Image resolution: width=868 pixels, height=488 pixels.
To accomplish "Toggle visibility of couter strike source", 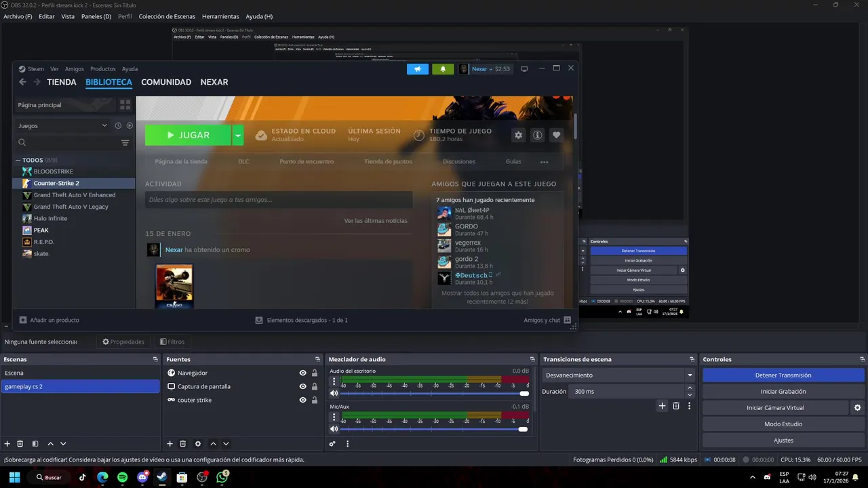I will 303,400.
